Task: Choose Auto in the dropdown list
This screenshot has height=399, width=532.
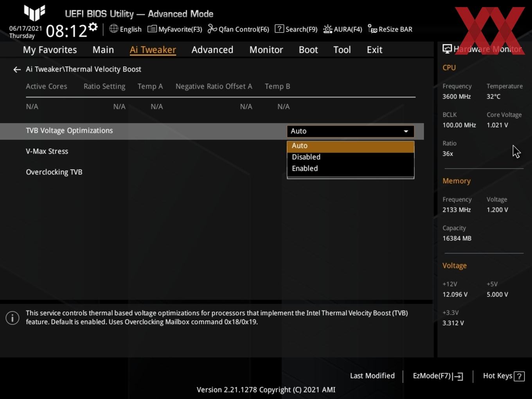Action: [350, 146]
